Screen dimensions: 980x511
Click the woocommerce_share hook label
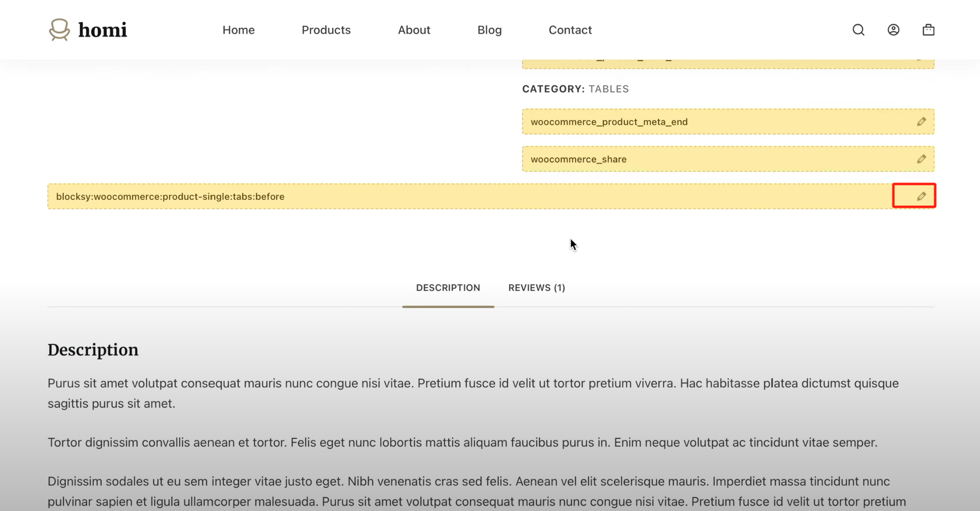point(579,159)
